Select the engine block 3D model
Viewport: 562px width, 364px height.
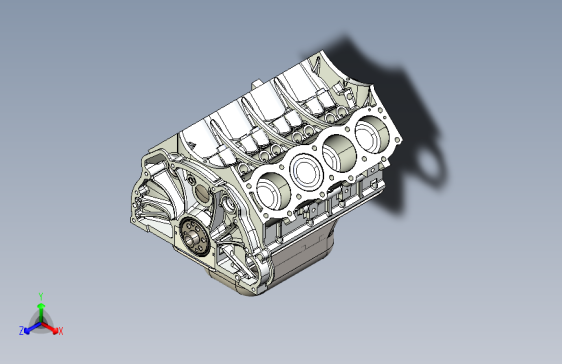coord(266,173)
